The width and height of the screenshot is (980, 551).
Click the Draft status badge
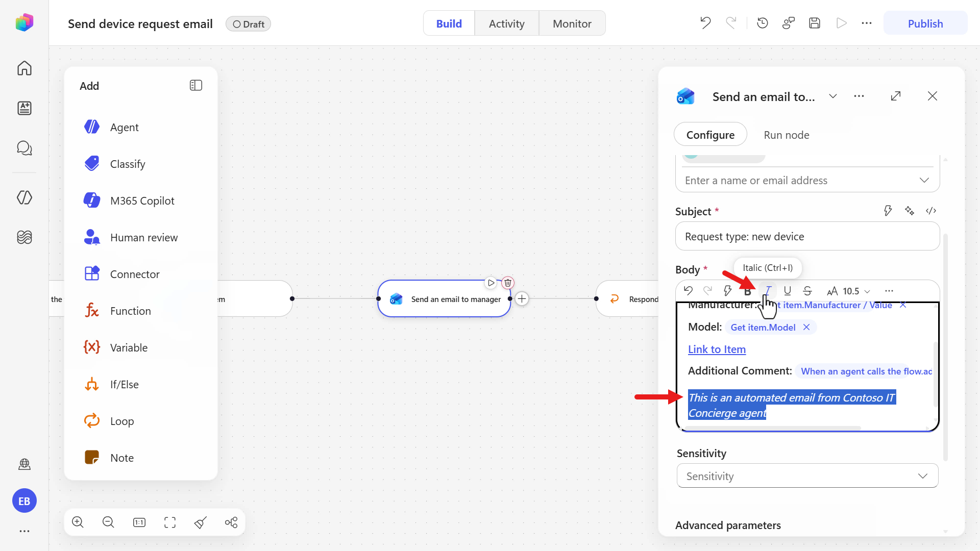(x=249, y=24)
